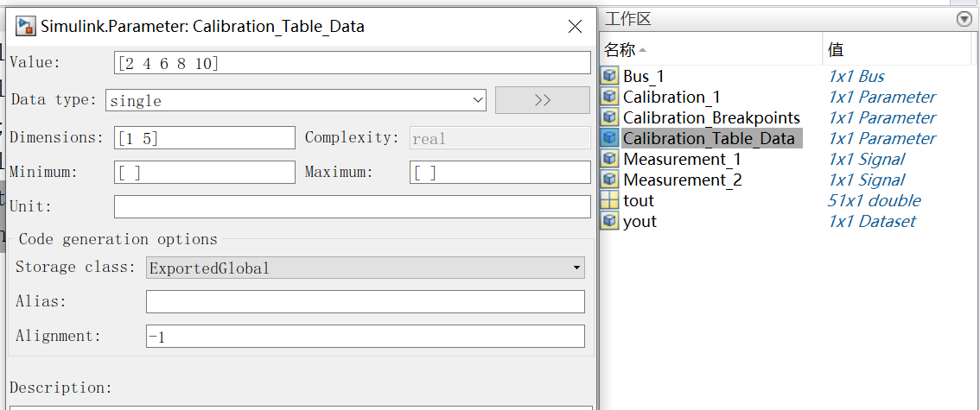The image size is (980, 410).
Task: Click the 工作区 panel title
Action: 627,19
